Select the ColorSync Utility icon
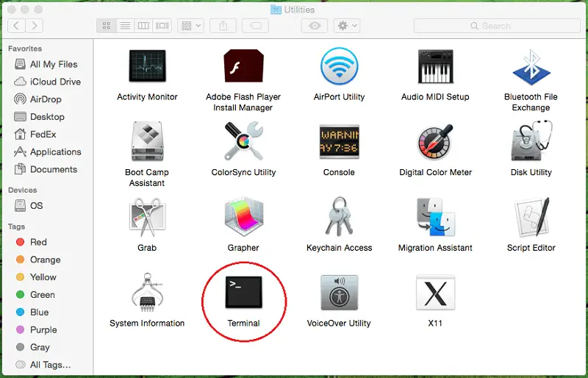588x378 pixels. point(244,140)
